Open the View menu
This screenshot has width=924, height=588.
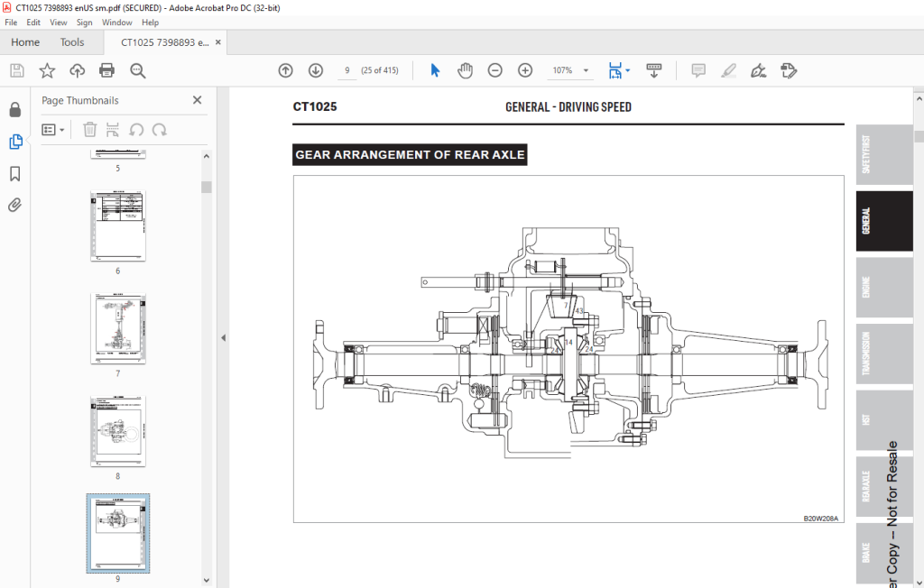59,23
